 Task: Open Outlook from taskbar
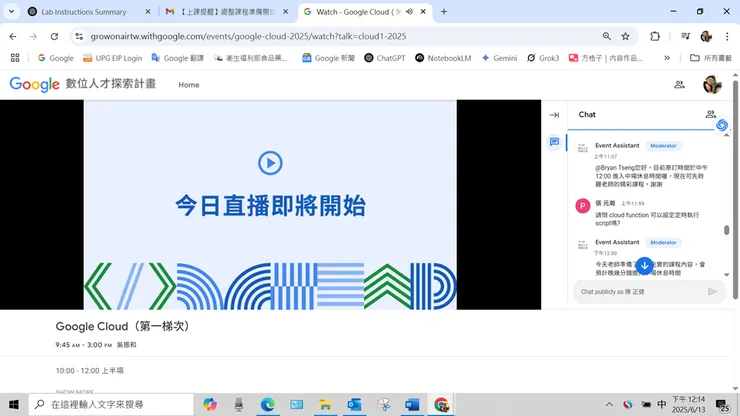click(354, 405)
